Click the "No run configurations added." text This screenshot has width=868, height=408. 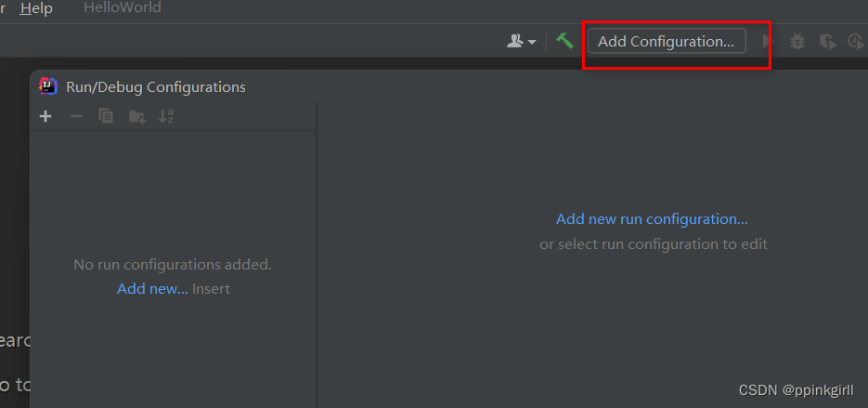pos(173,265)
